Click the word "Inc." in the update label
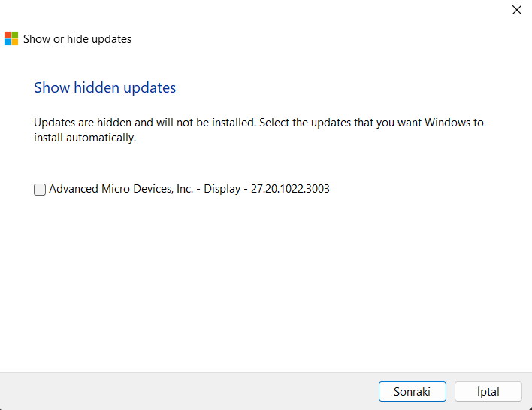 183,189
